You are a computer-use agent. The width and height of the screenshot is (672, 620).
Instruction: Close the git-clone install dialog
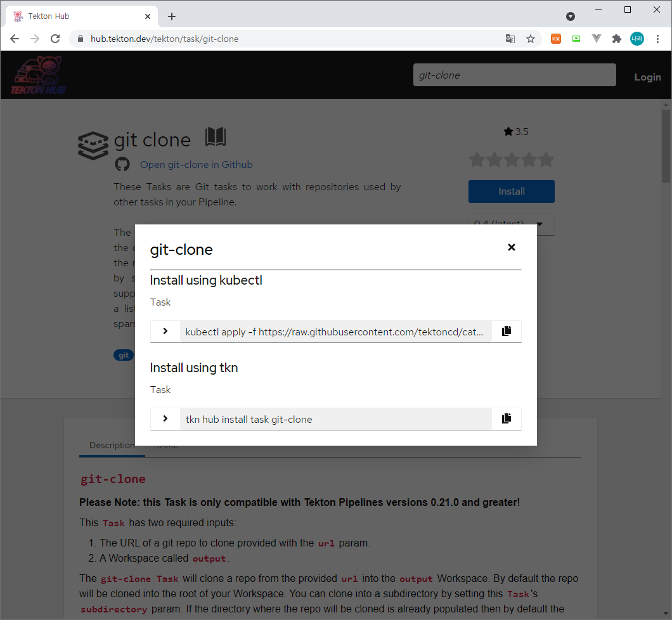(511, 247)
